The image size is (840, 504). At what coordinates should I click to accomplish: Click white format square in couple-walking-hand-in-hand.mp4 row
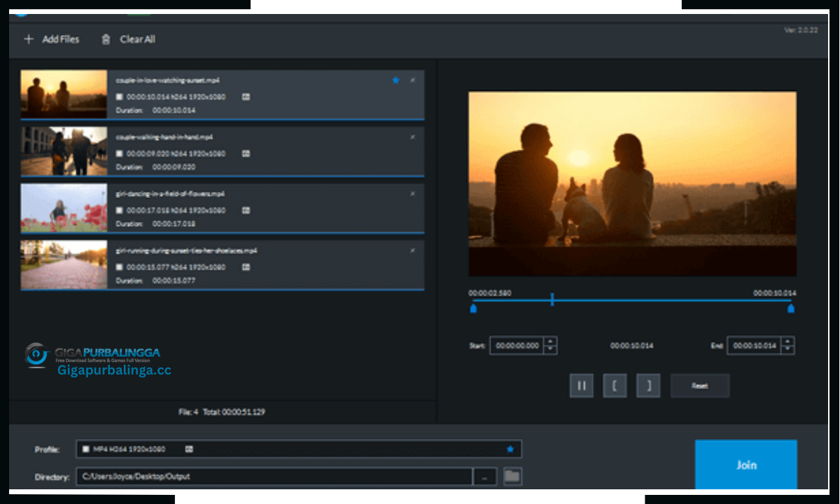tap(120, 153)
